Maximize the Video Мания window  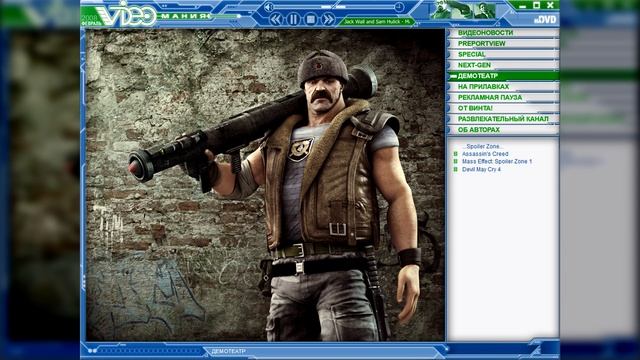coord(537,5)
